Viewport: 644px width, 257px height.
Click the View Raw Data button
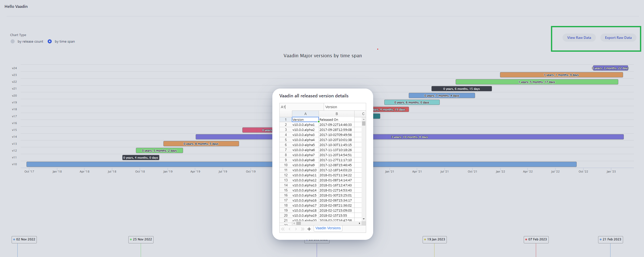tap(579, 38)
